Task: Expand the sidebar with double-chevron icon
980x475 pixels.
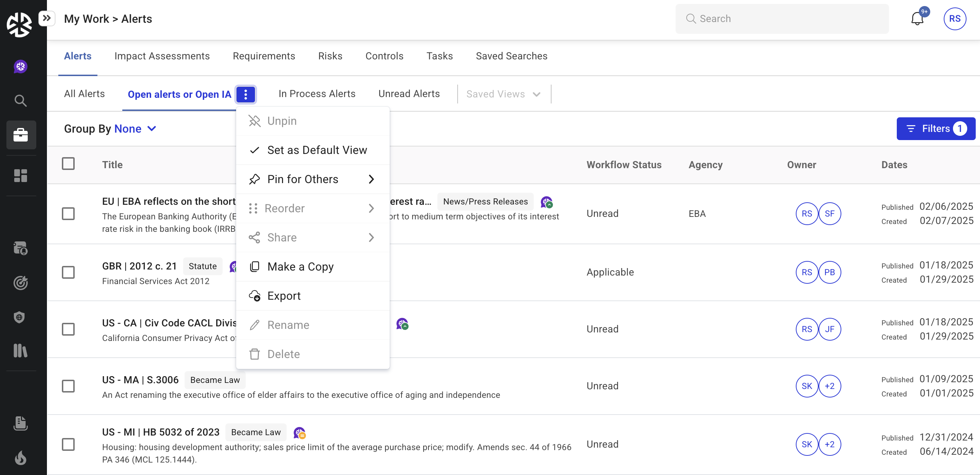Action: pos(47,18)
